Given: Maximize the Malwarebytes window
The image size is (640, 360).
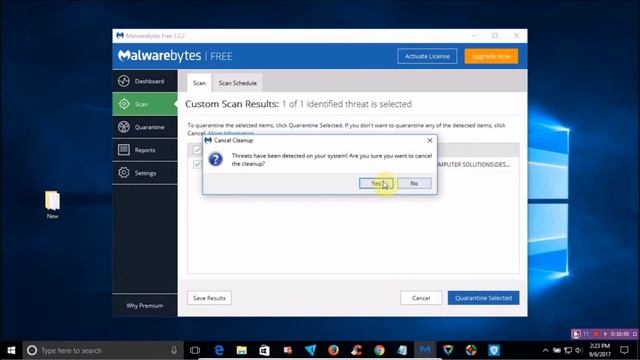Looking at the screenshot, I should pos(495,36).
